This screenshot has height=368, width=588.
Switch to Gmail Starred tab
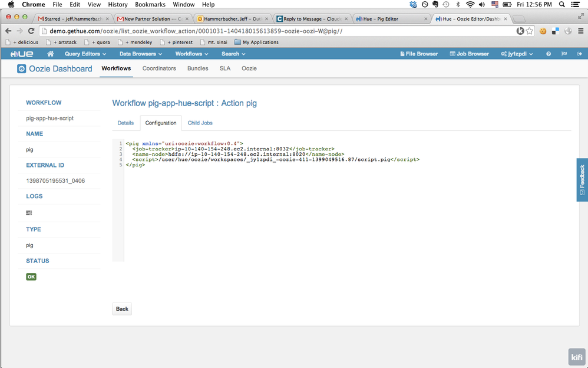(x=73, y=19)
